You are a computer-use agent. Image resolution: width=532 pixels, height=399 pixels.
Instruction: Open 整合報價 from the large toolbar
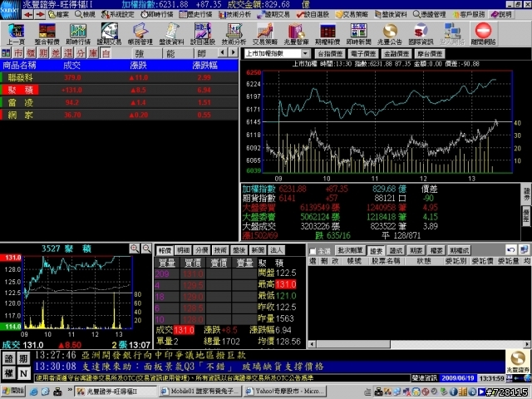tap(47, 34)
